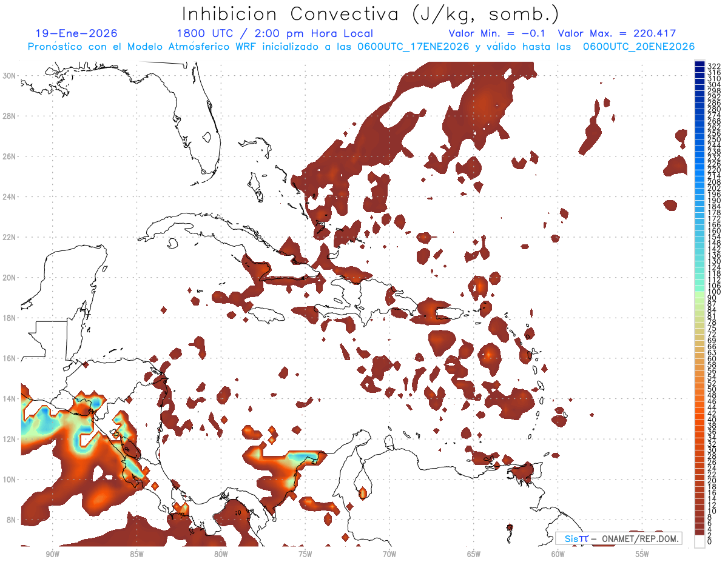The image size is (728, 562).
Task: Click the 90W longitude label
Action: point(52,554)
